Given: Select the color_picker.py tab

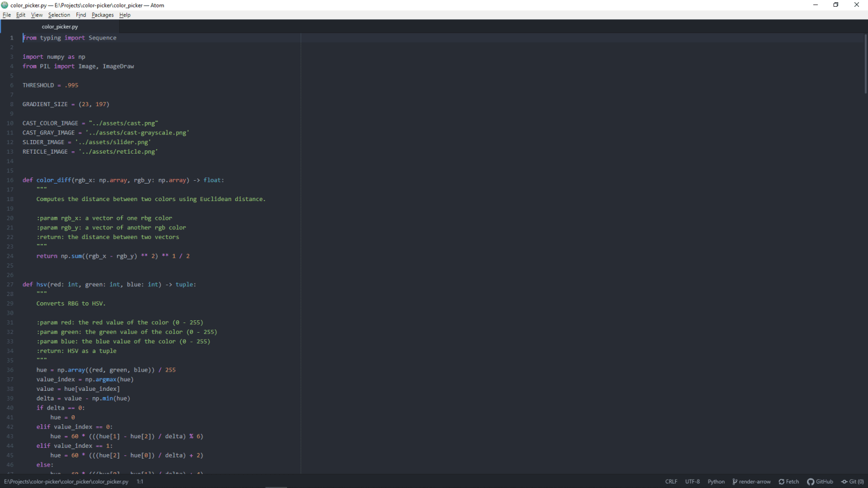Looking at the screenshot, I should pos(60,27).
